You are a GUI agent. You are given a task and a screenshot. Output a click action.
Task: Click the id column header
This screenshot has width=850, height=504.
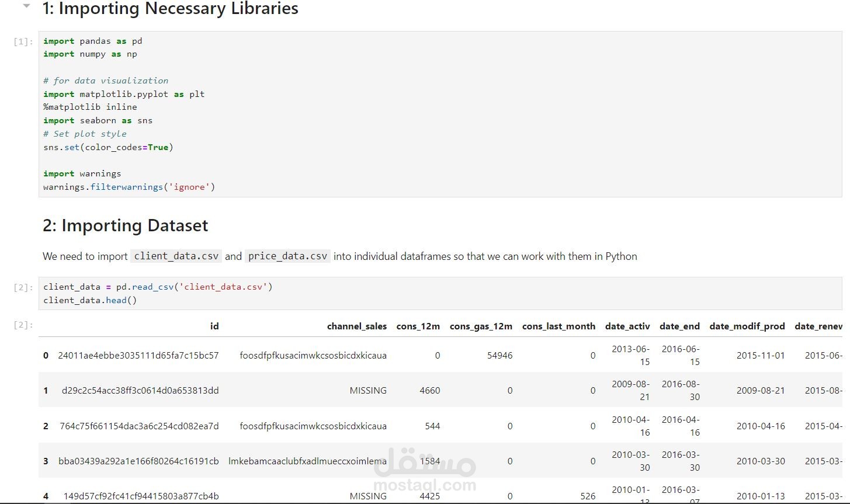coord(214,326)
